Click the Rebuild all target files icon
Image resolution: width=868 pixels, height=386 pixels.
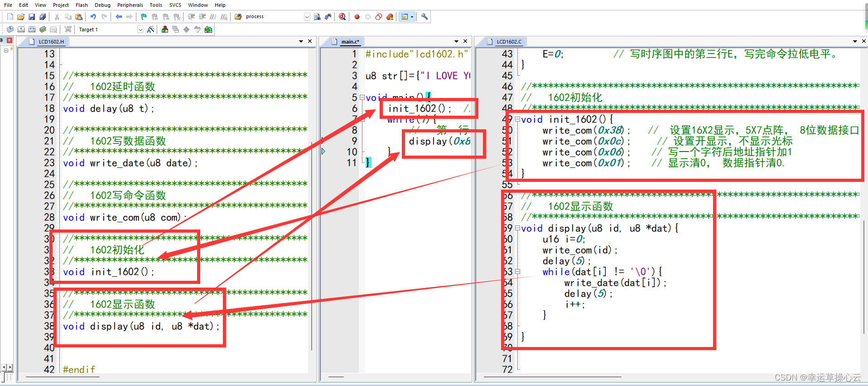coord(32,29)
